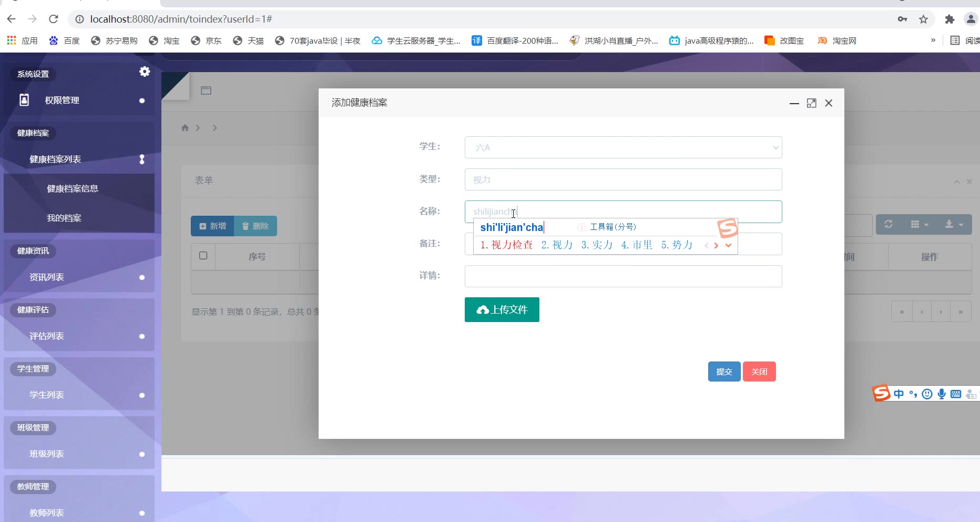The height and width of the screenshot is (522, 980).
Task: Open 健康档案信息 sidebar item
Action: pyautogui.click(x=73, y=188)
